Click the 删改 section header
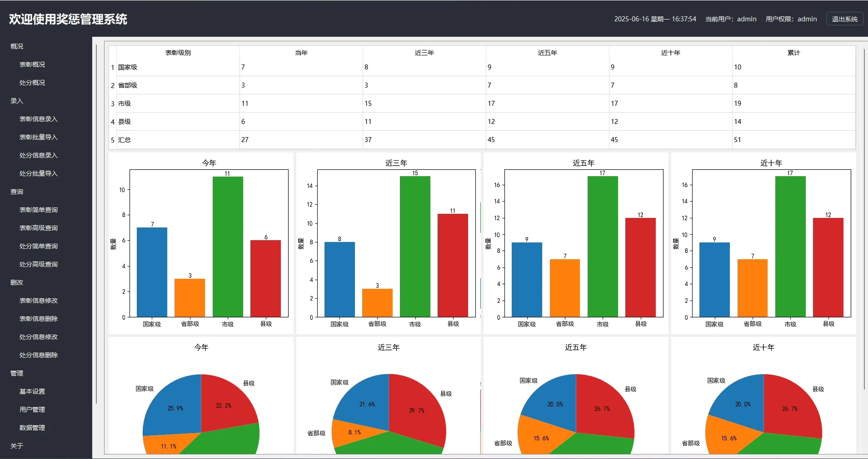 [17, 282]
